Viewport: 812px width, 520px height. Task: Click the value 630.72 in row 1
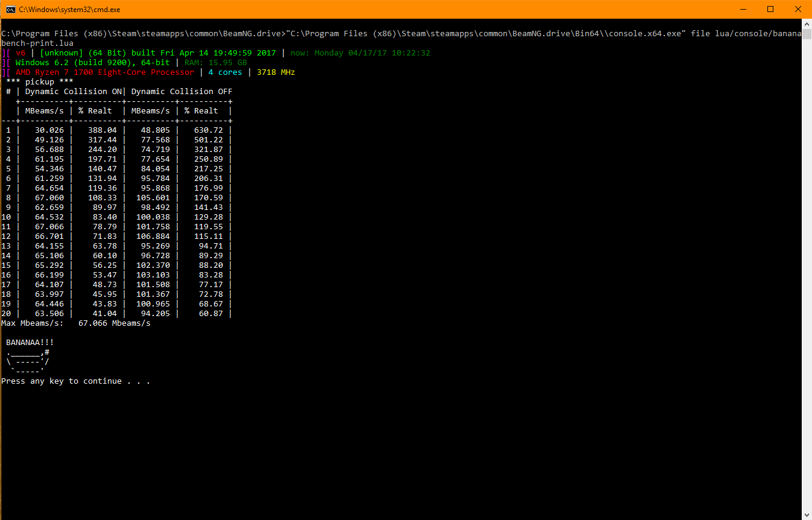(x=209, y=130)
